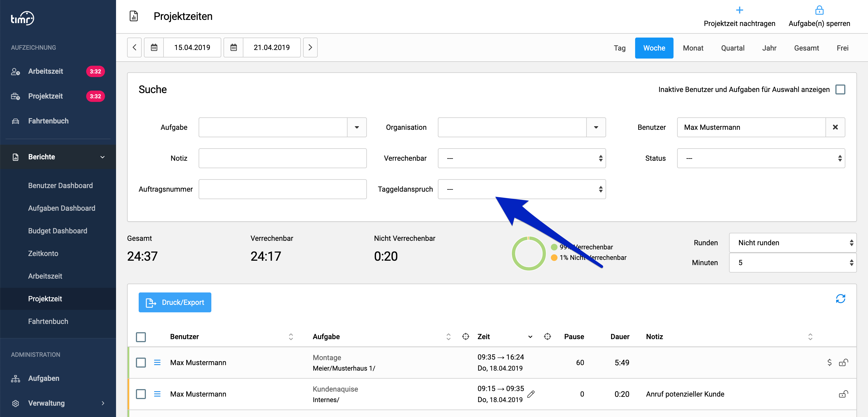This screenshot has width=868, height=417.
Task: Click the Druck/Export button
Action: click(175, 302)
